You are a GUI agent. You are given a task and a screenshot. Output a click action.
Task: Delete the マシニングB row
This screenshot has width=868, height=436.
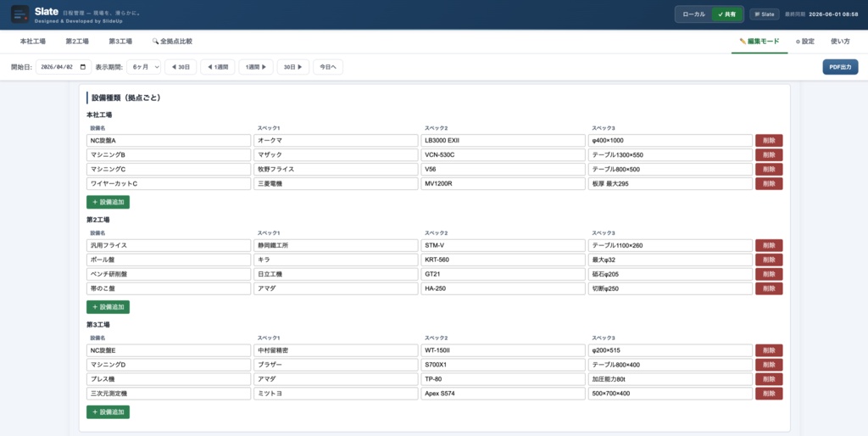coord(769,155)
